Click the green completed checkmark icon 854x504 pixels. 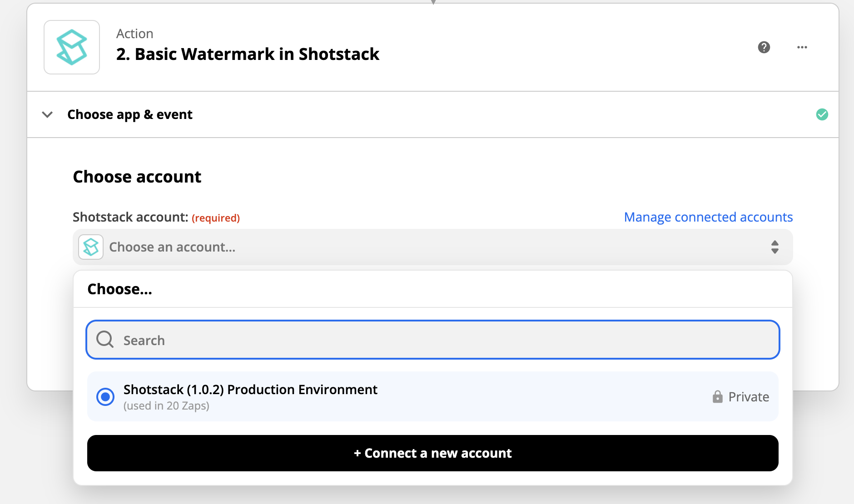point(822,114)
